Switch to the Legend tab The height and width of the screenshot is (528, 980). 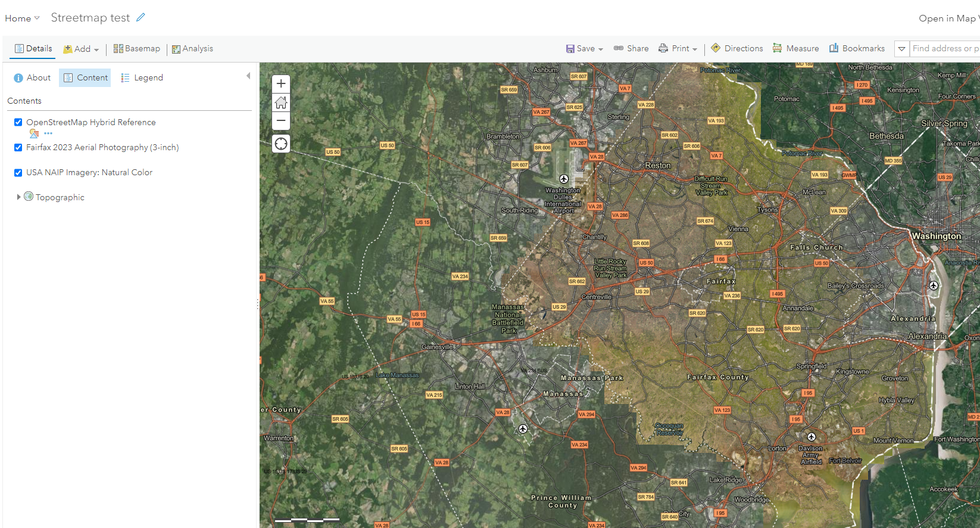pyautogui.click(x=142, y=77)
